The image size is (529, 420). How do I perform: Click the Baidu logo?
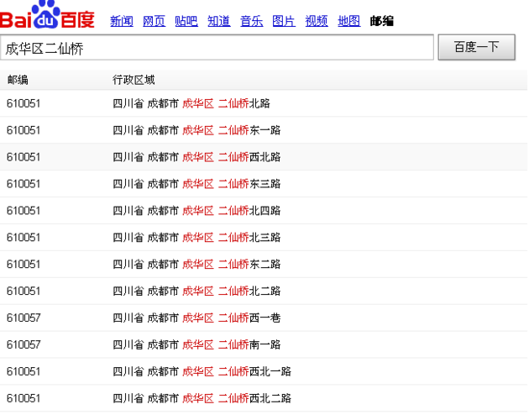pos(47,16)
